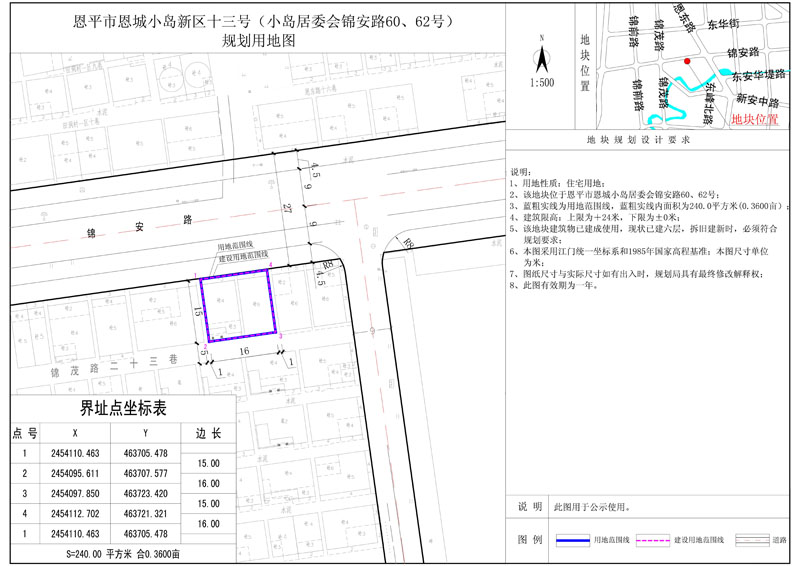
Task: Click the 27 road width dimension label
Action: [287, 208]
